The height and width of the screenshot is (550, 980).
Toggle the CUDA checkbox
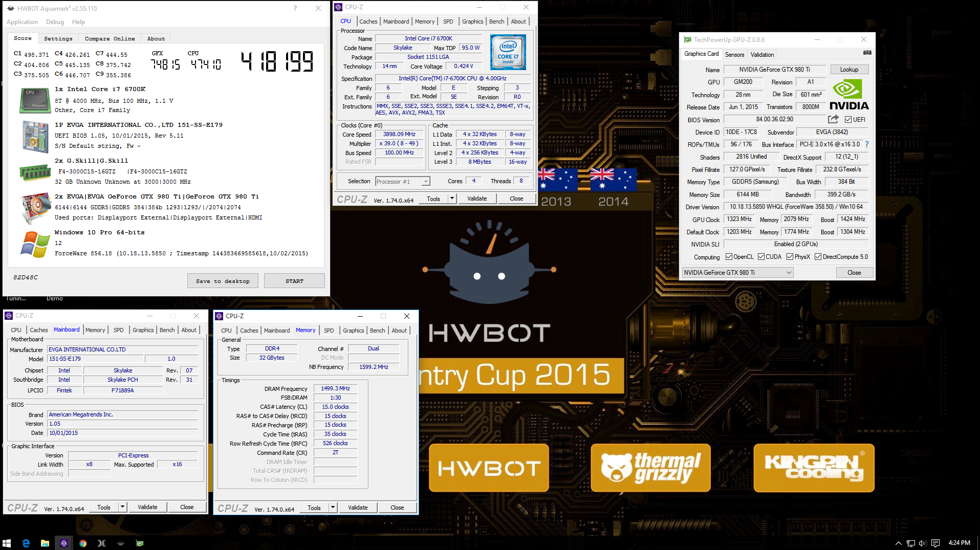click(x=761, y=257)
